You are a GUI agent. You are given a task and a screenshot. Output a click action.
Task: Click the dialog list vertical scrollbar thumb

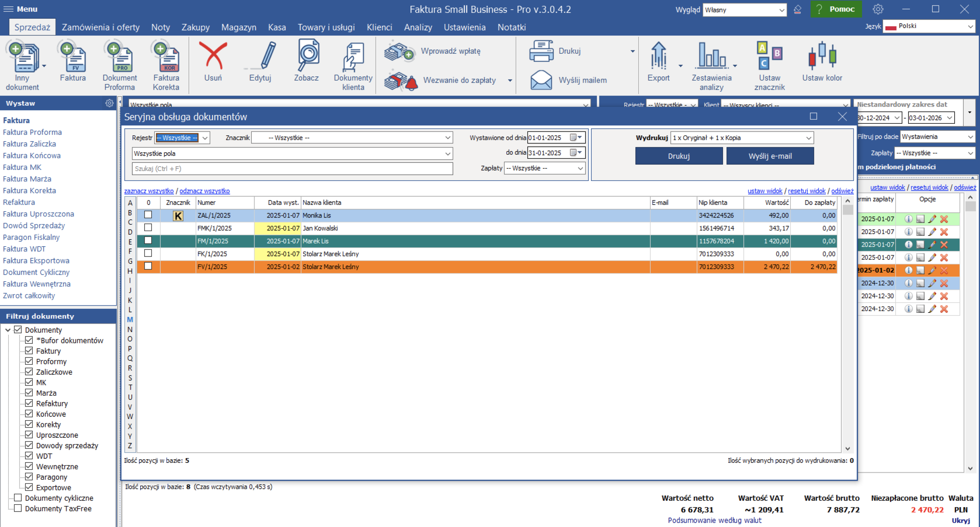(x=848, y=210)
